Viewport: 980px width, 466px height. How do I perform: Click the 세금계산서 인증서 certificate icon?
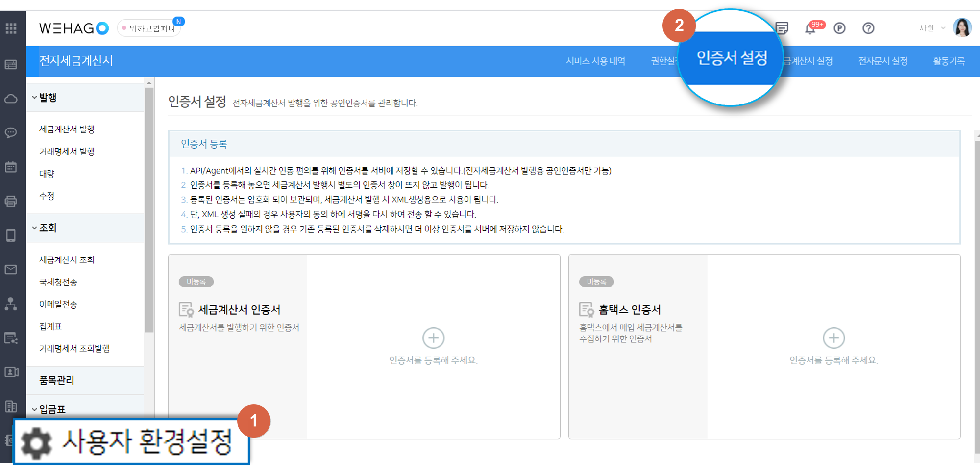186,310
